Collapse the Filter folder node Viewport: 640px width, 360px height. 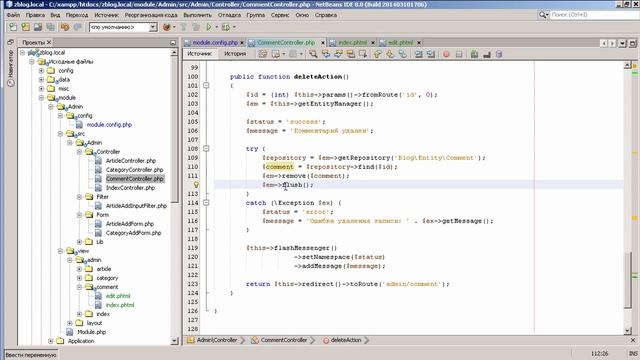(80, 197)
